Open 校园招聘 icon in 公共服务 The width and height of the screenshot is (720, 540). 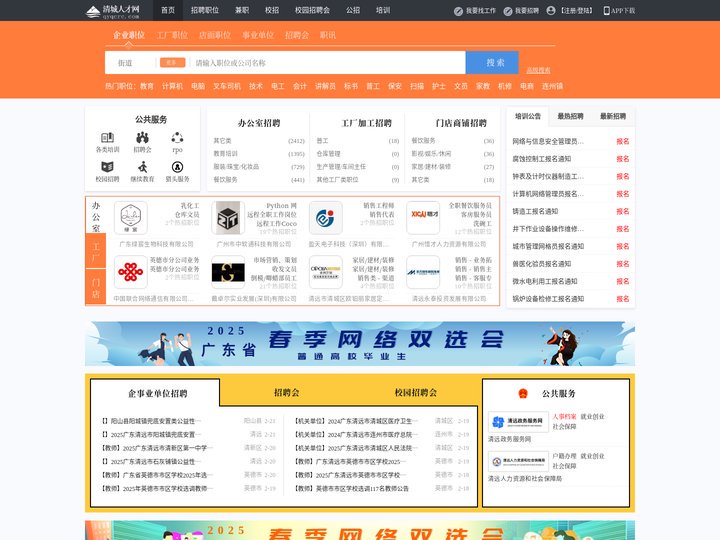click(x=107, y=167)
